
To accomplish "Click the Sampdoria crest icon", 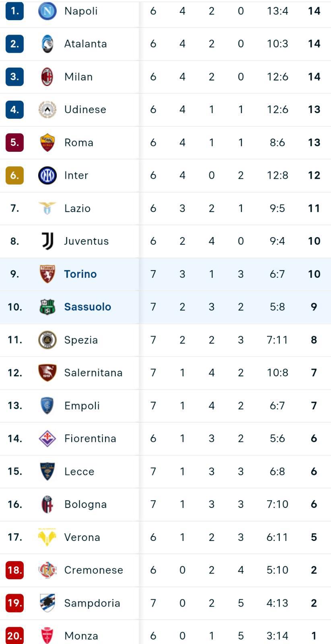I will [x=47, y=603].
